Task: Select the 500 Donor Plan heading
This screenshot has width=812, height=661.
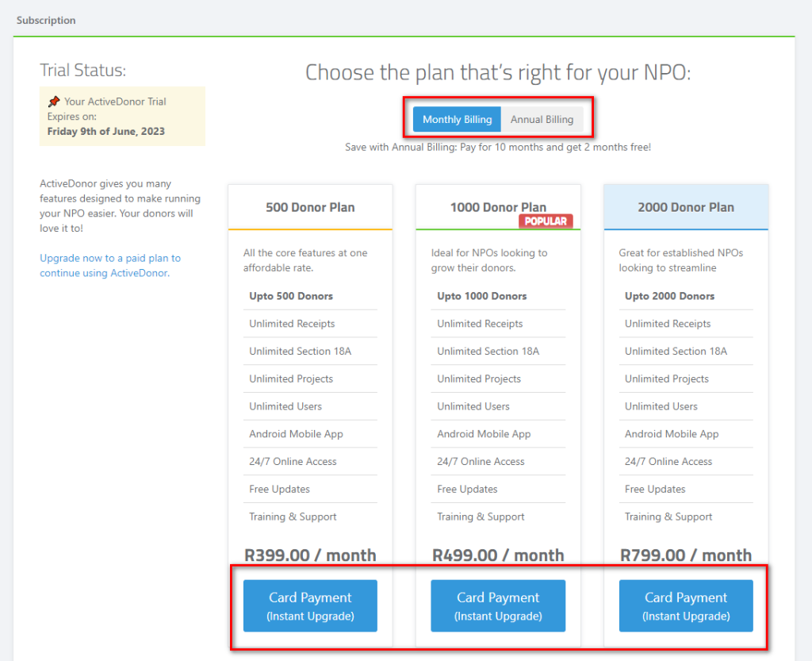Action: coord(310,207)
